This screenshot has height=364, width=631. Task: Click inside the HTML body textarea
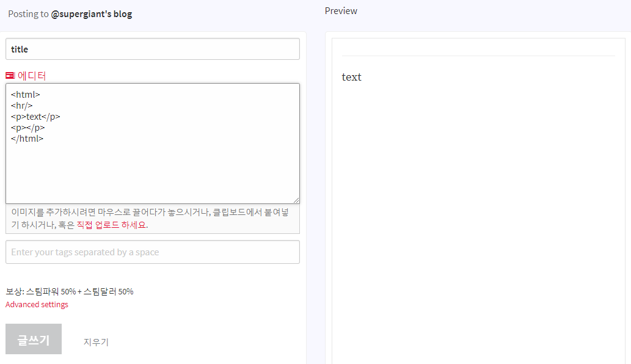click(153, 143)
